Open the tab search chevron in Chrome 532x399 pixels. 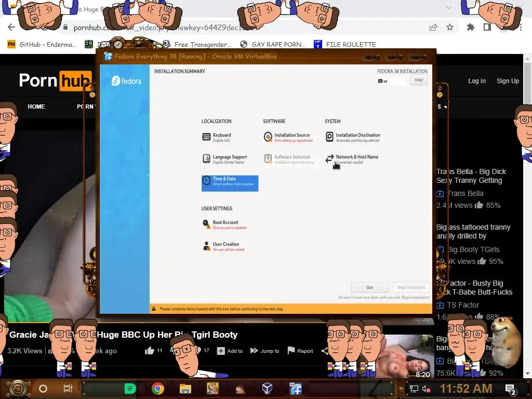click(448, 7)
